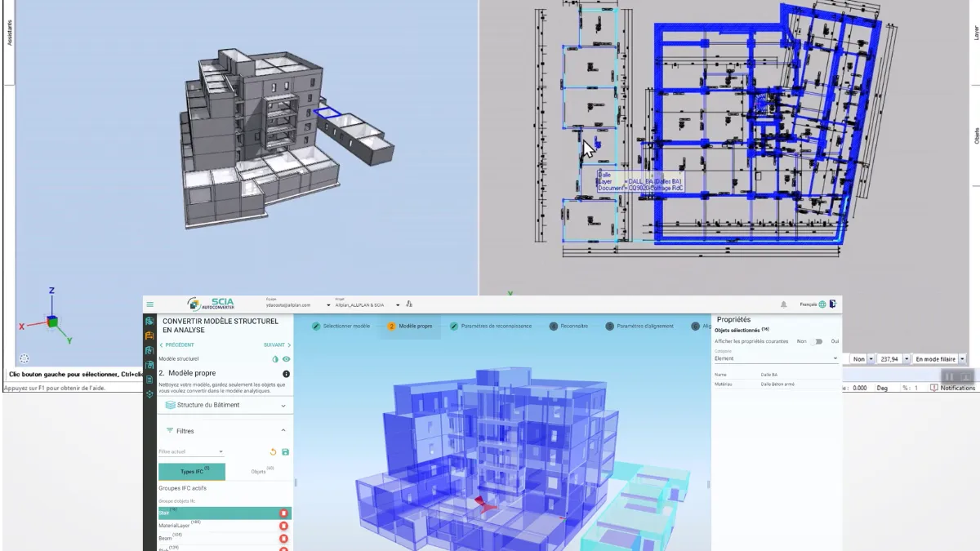The height and width of the screenshot is (551, 980).
Task: Click the Structure du Bâtiment icon
Action: (171, 405)
